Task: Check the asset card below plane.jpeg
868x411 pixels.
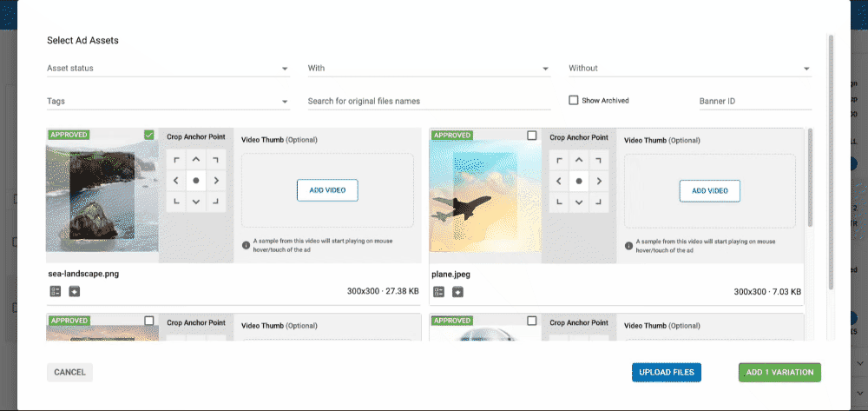Action: click(x=532, y=320)
